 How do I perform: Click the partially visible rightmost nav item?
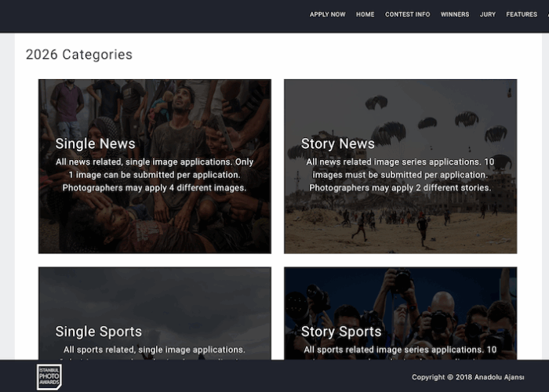pos(548,14)
